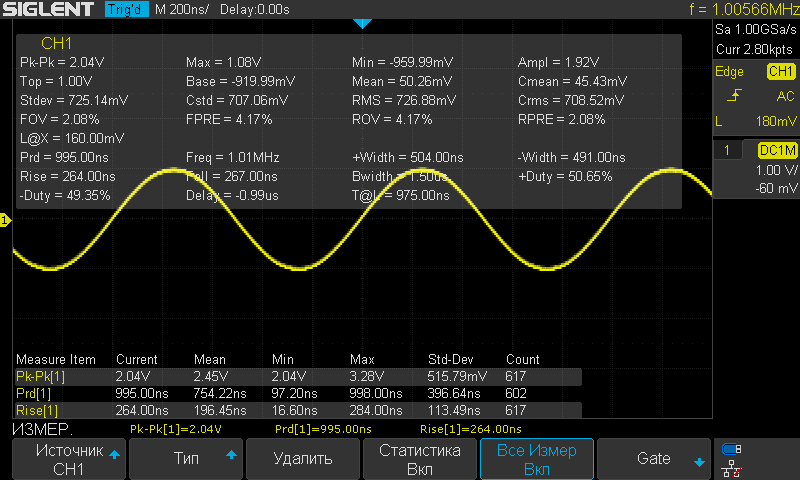The image size is (800, 480).
Task: Click the Sa 1.00GSa/s sample rate
Action: [x=755, y=30]
